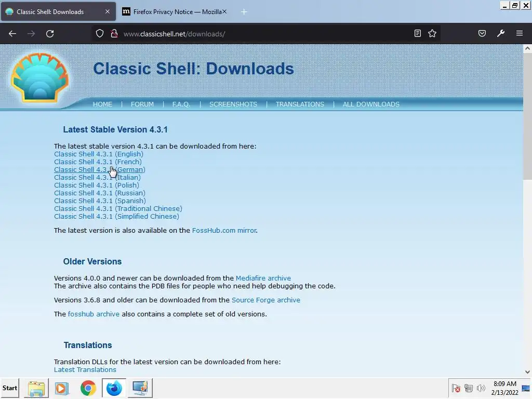The image size is (532, 399).
Task: Download Classic Shell 4.3.1 (Spanish)
Action: (100, 201)
